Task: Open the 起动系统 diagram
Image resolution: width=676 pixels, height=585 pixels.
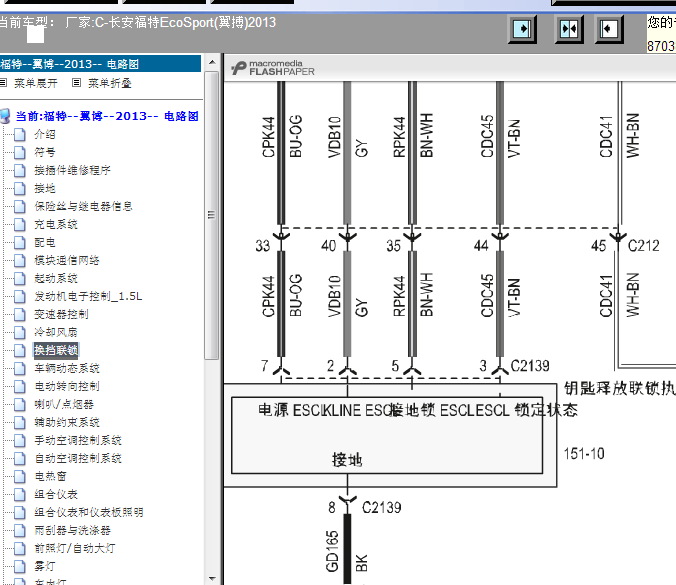Action: click(x=56, y=278)
